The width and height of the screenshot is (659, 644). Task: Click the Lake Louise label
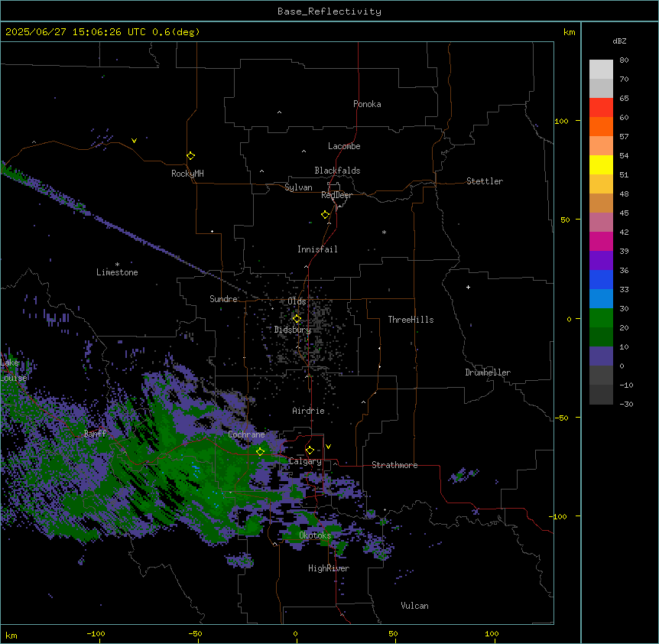click(12, 370)
